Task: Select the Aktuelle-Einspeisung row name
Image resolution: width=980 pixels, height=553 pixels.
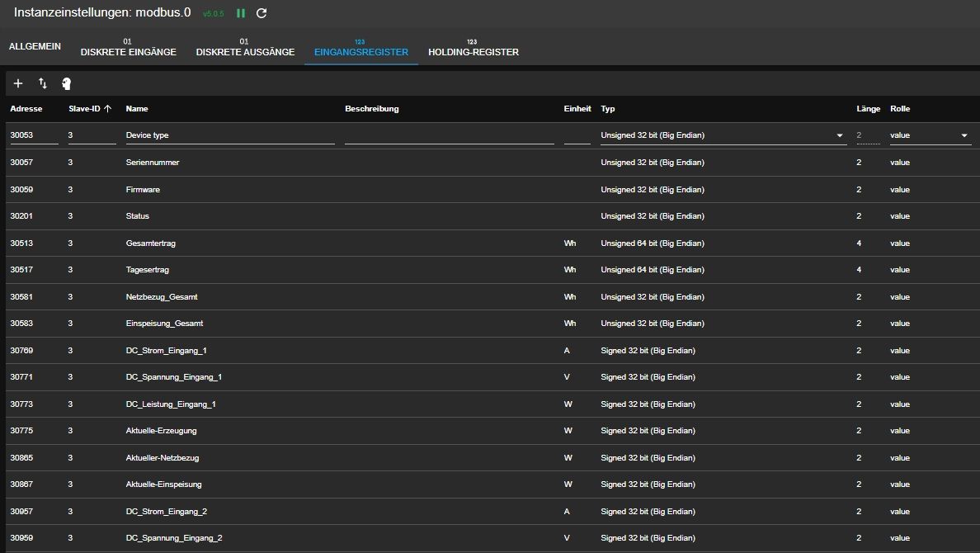Action: tap(164, 484)
